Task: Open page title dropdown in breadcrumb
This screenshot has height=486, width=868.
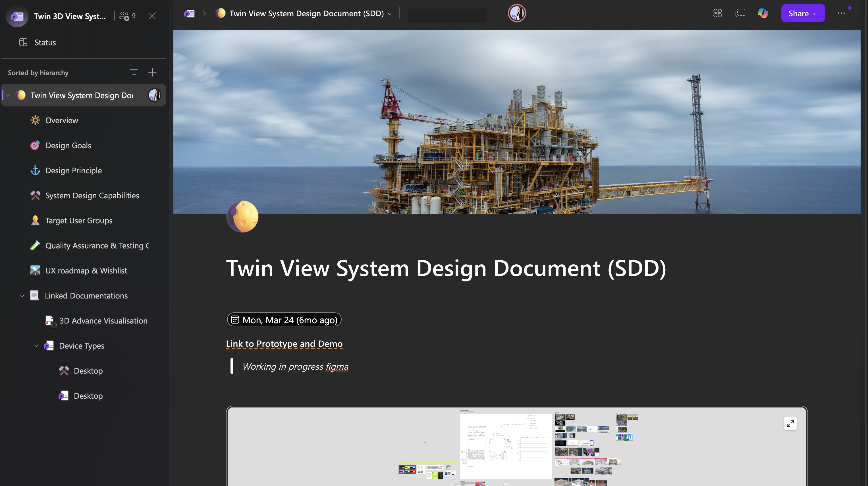Action: click(x=390, y=14)
